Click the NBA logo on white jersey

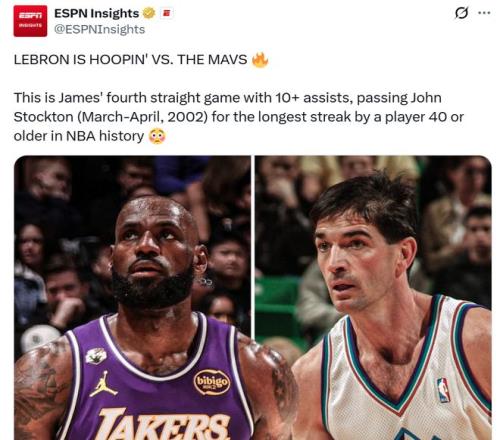[443, 390]
